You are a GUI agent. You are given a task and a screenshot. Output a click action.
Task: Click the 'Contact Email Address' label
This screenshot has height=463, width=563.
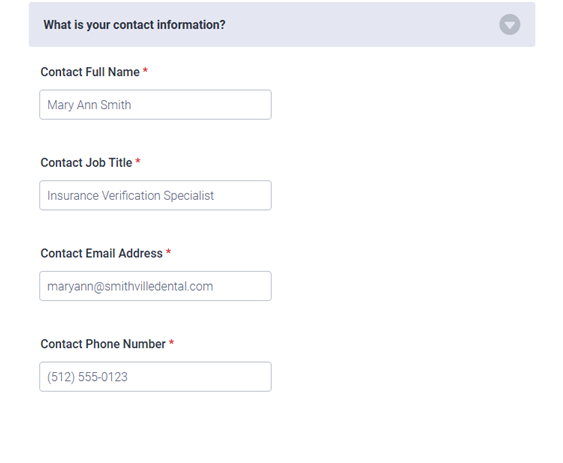[101, 253]
